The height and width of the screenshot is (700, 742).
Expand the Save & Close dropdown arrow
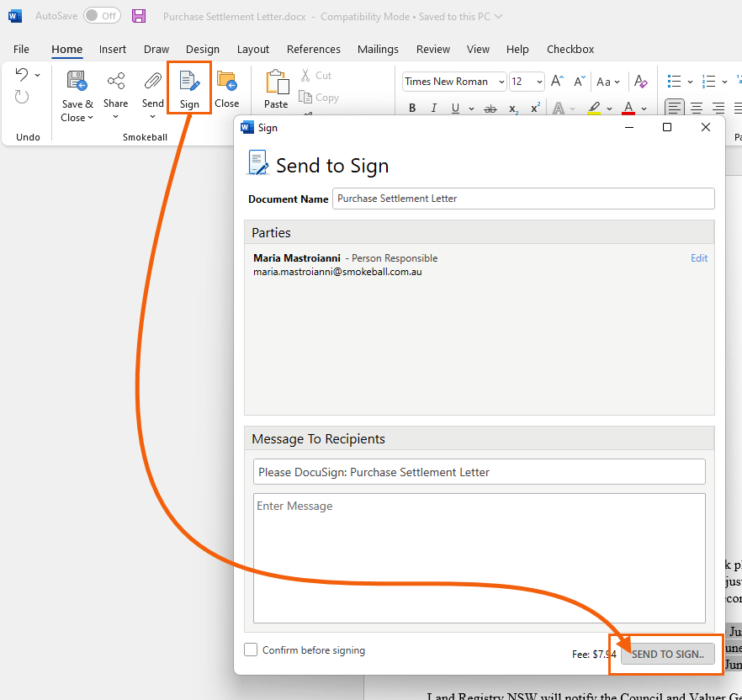(x=90, y=118)
